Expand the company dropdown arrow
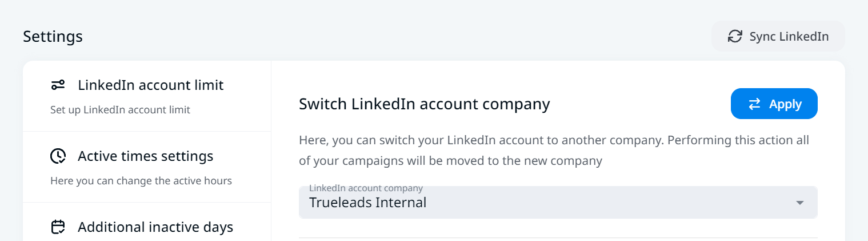The height and width of the screenshot is (241, 868). 800,203
